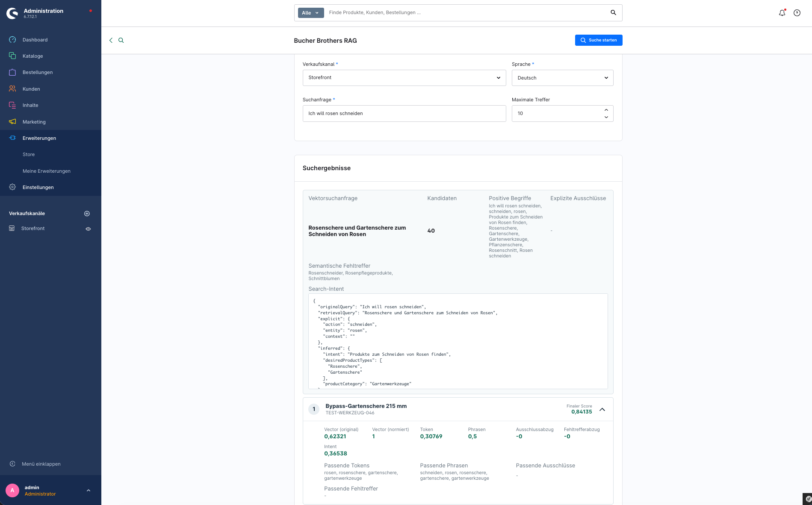Add a new Verkaufskanal with plus icon

[x=87, y=213]
